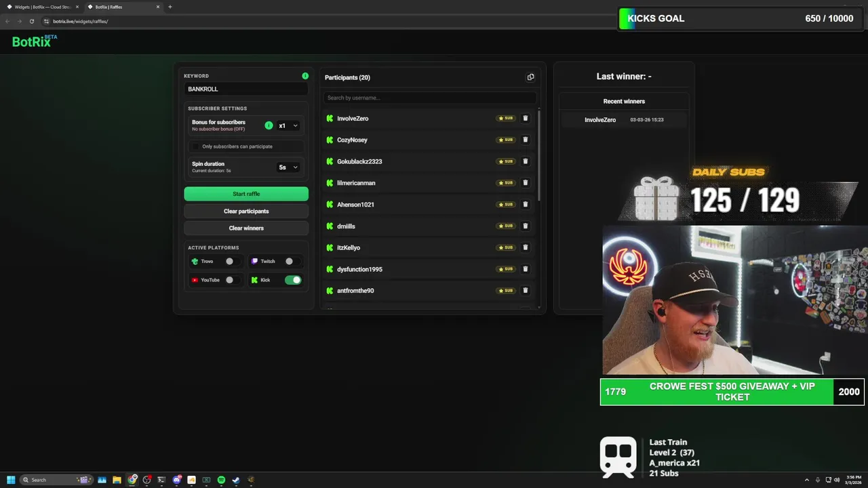Click the browser reload button

pos(31,21)
